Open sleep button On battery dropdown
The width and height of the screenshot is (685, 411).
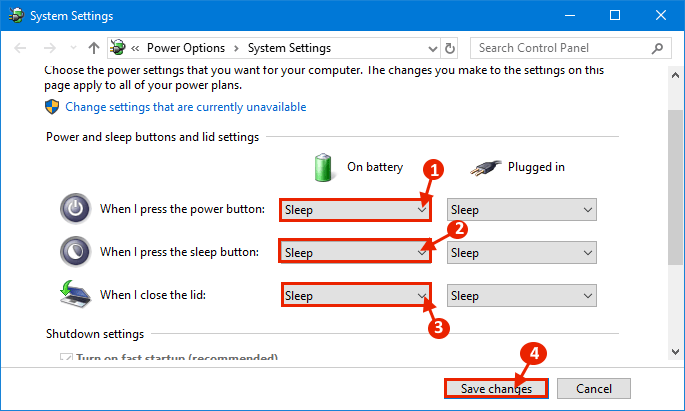(x=355, y=251)
